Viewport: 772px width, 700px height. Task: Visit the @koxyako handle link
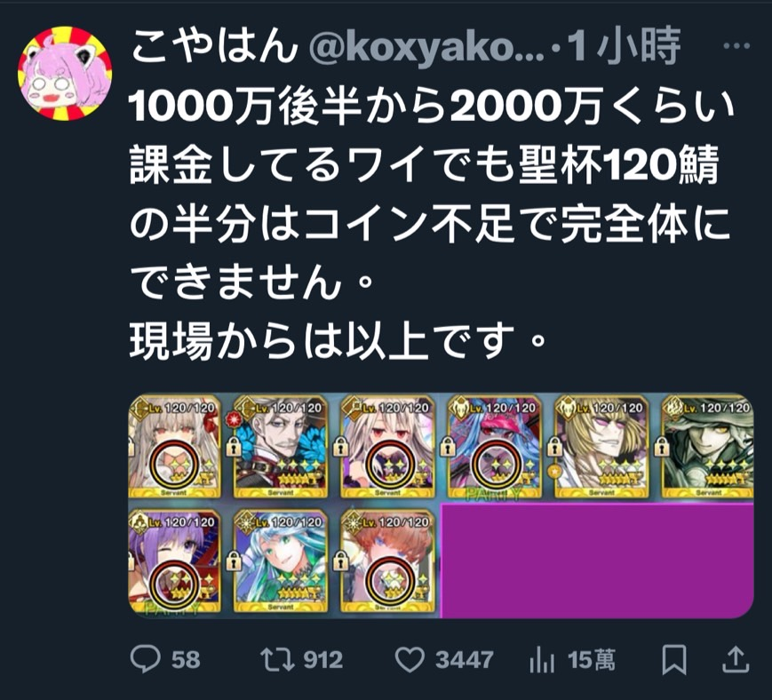tap(426, 48)
